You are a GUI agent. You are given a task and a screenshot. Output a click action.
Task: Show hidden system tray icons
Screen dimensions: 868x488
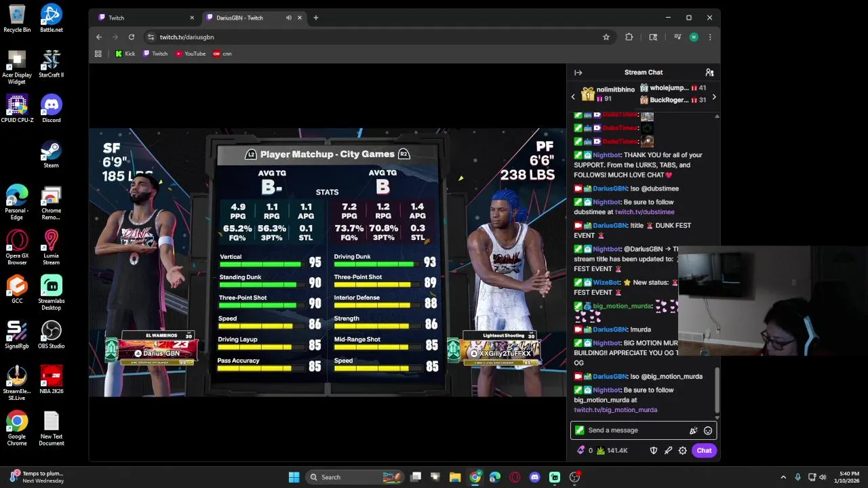(783, 477)
